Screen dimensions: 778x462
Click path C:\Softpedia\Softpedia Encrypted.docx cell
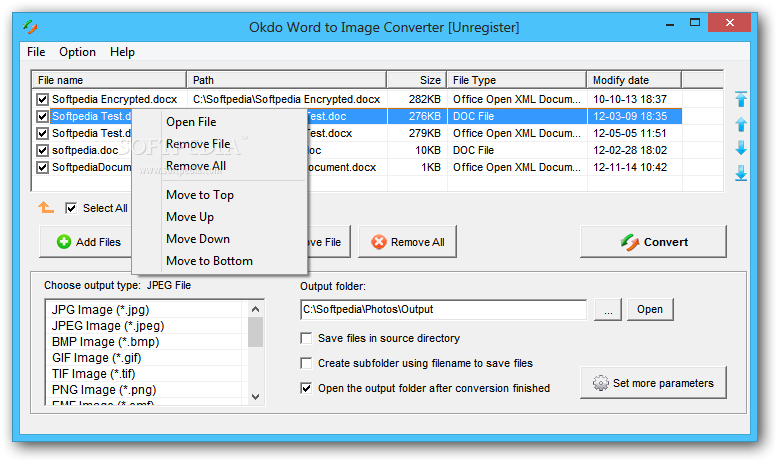point(287,99)
